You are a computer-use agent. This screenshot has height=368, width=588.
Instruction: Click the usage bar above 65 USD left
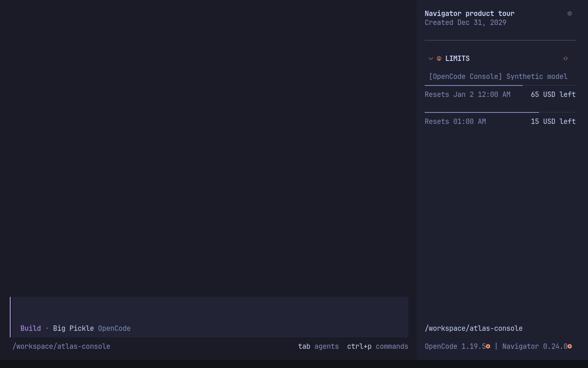pos(500,85)
